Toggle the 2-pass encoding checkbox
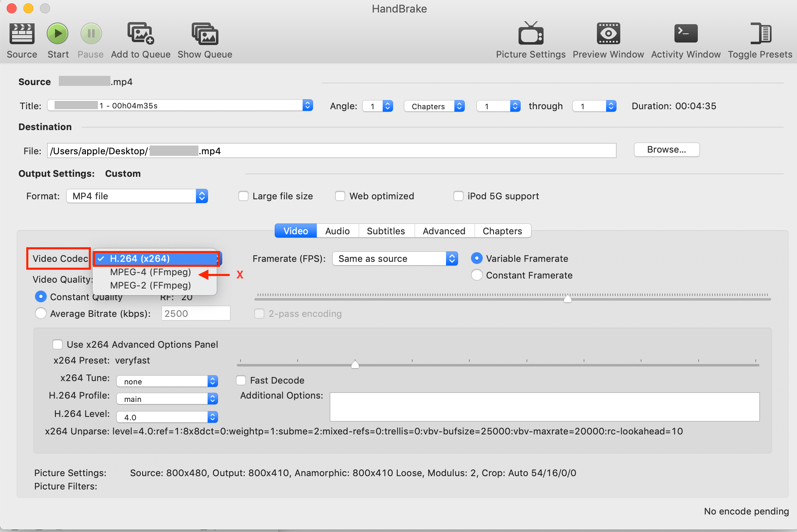 coord(259,314)
